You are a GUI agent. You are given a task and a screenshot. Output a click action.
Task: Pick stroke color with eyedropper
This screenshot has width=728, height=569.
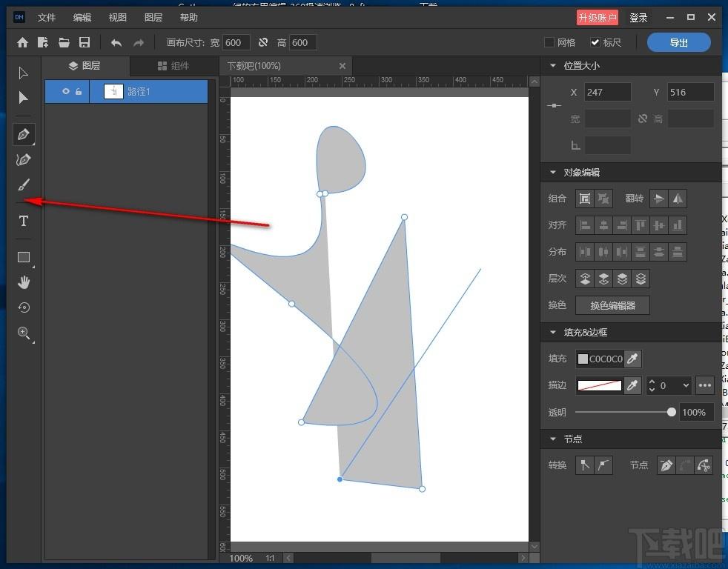tap(632, 385)
